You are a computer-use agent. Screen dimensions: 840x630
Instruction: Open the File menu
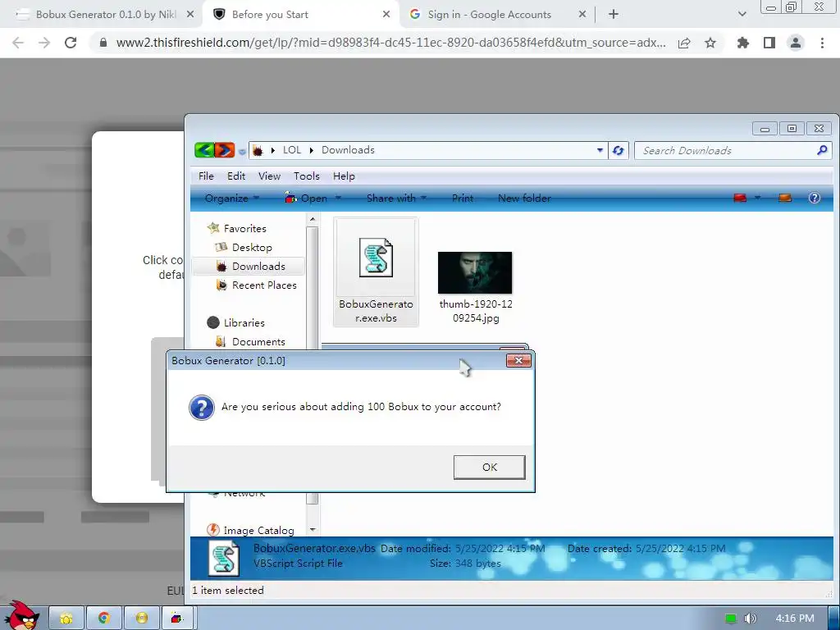(206, 176)
